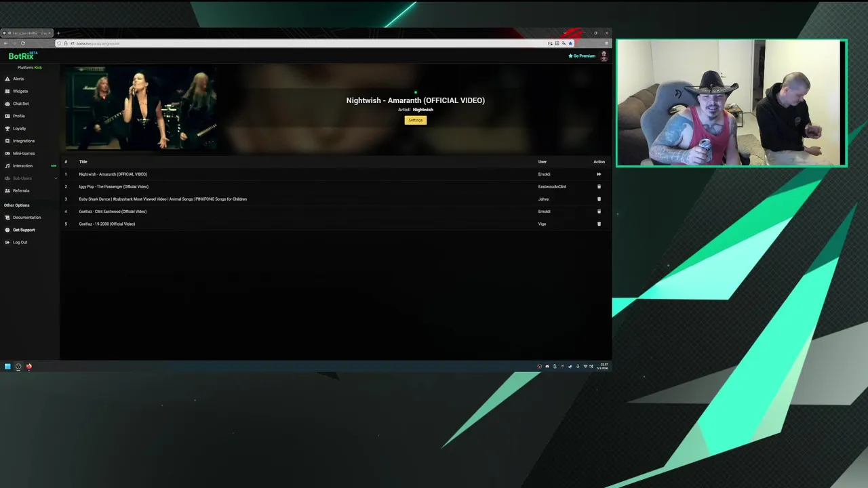Skip the Nightwish Amaranth song
This screenshot has width=868, height=488.
pos(599,174)
